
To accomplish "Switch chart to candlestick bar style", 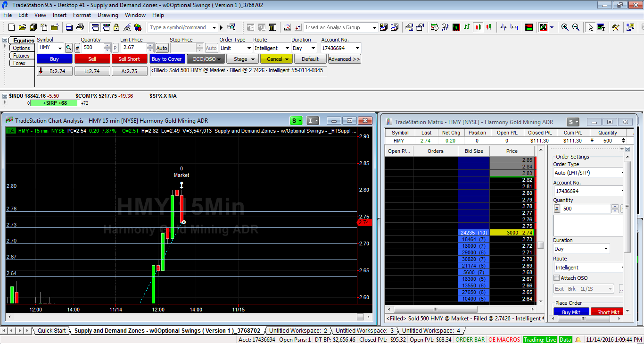I will [478, 27].
